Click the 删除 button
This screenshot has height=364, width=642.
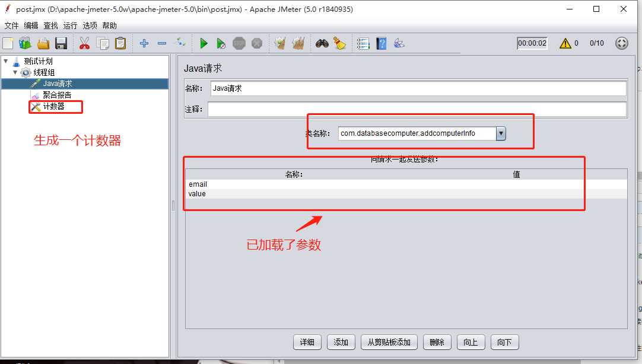pos(437,342)
